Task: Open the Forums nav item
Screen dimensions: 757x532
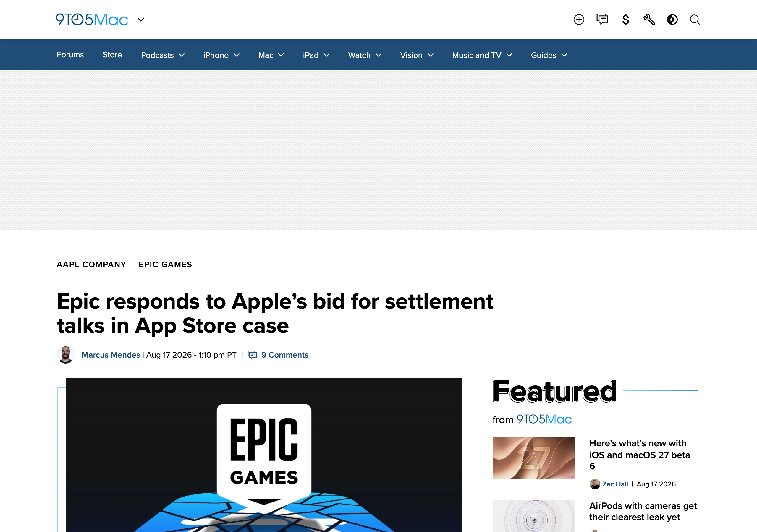Action: point(70,55)
